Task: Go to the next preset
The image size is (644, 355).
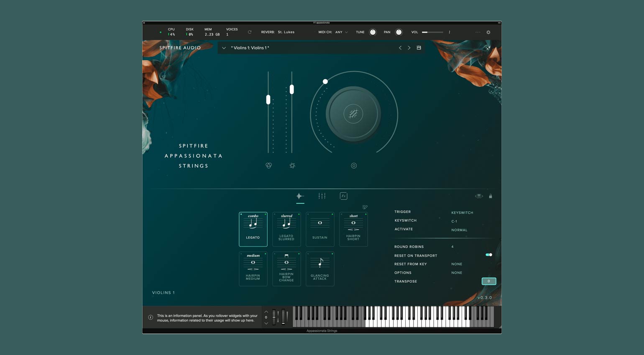Action: click(x=409, y=48)
